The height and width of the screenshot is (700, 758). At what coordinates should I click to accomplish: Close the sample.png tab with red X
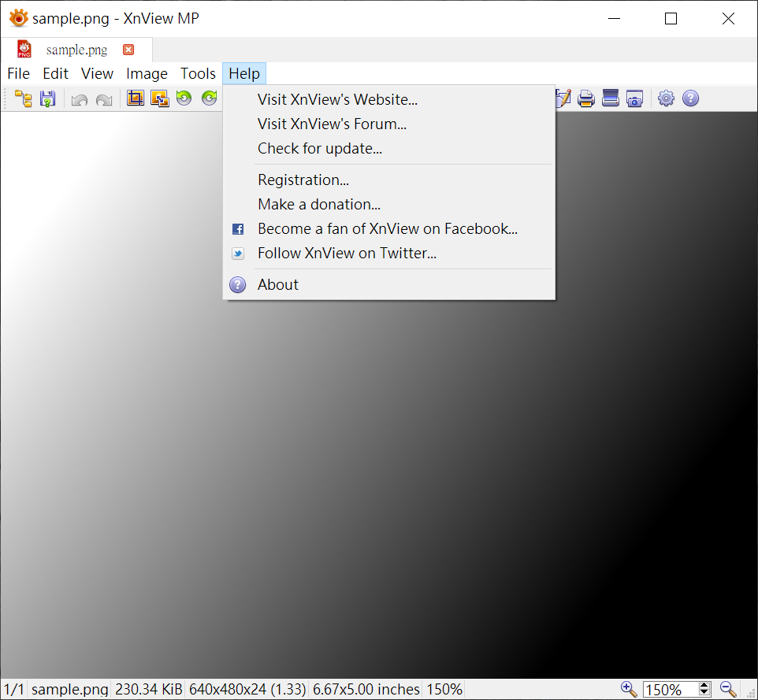(x=128, y=50)
